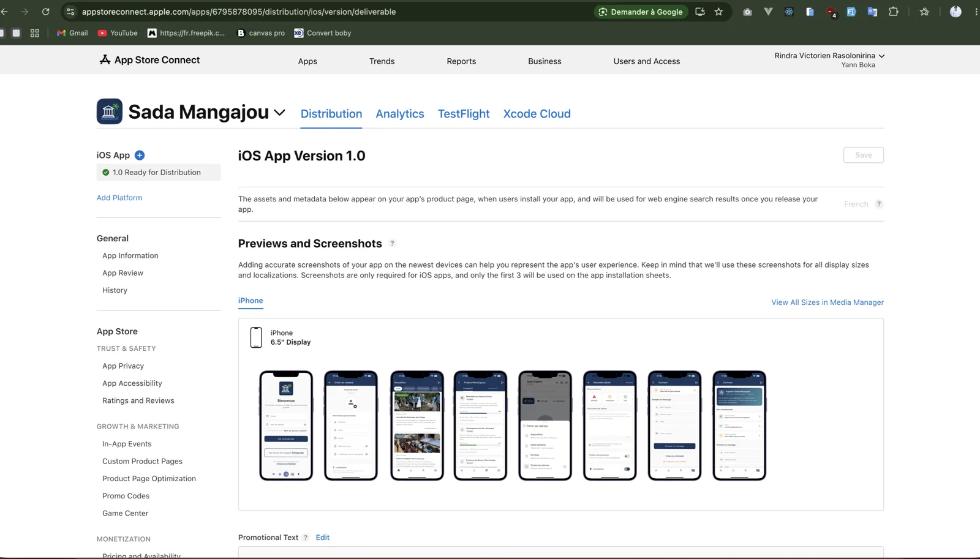Open the YouTube bookmark
This screenshot has height=559, width=980.
coord(118,33)
